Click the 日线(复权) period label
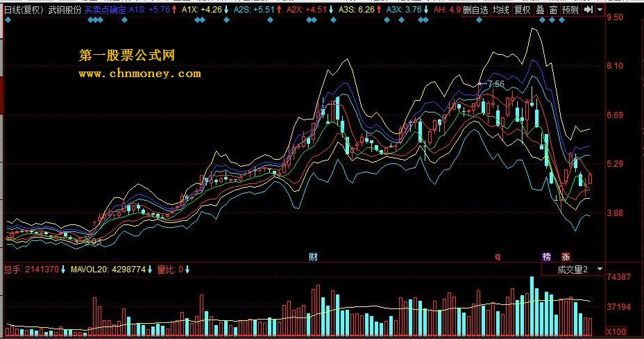This screenshot has height=339, width=644. click(24, 10)
